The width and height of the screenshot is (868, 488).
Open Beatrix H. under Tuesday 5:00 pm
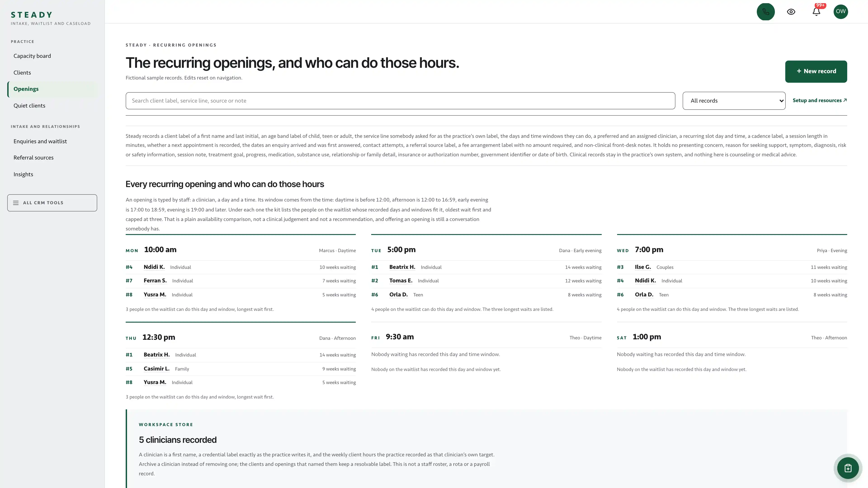(x=402, y=267)
